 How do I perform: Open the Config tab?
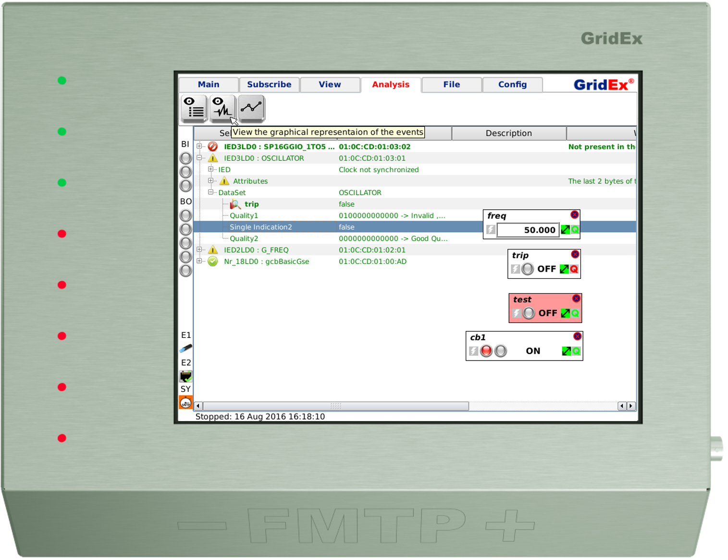[512, 85]
